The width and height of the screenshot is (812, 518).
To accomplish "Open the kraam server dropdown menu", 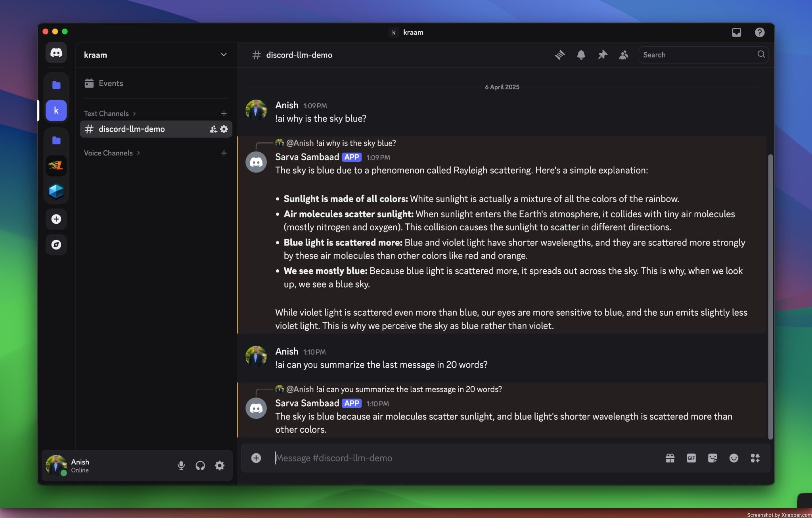I will pos(223,55).
